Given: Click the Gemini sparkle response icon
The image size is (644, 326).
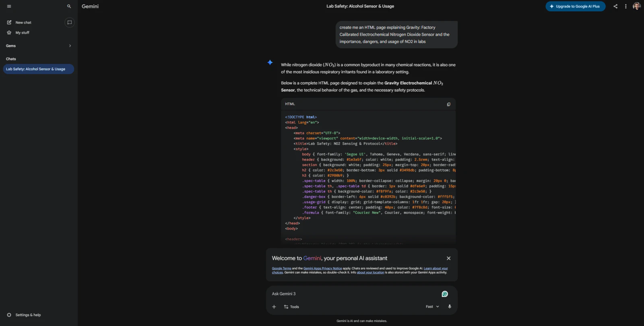Looking at the screenshot, I should point(270,62).
